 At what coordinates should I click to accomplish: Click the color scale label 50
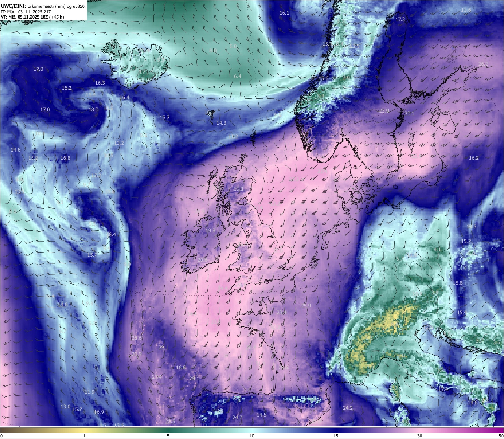pyautogui.click(x=501, y=436)
